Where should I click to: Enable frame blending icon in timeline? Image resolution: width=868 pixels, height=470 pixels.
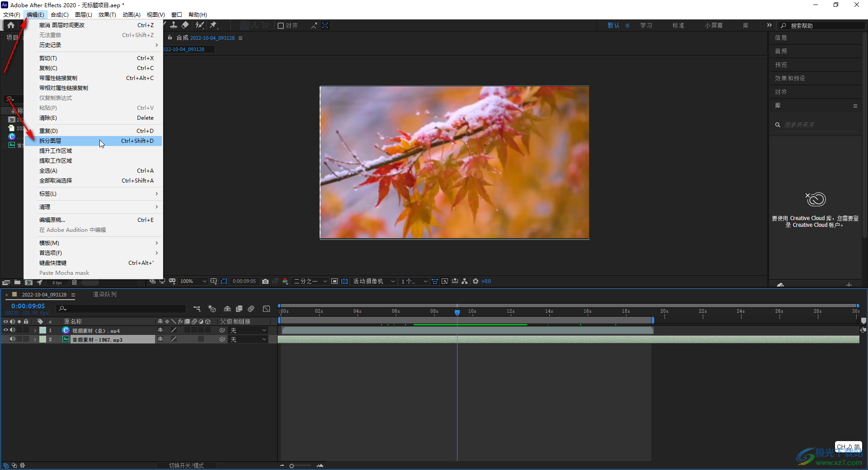[239, 309]
